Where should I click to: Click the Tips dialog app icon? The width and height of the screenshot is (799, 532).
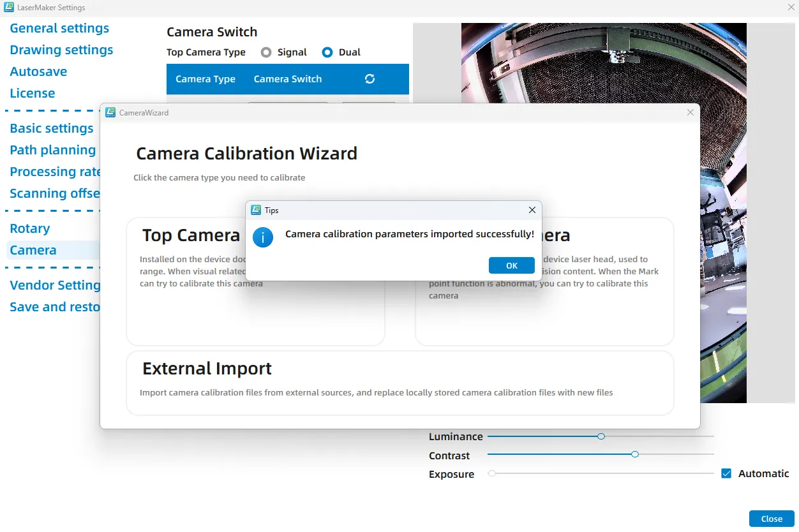pos(256,210)
